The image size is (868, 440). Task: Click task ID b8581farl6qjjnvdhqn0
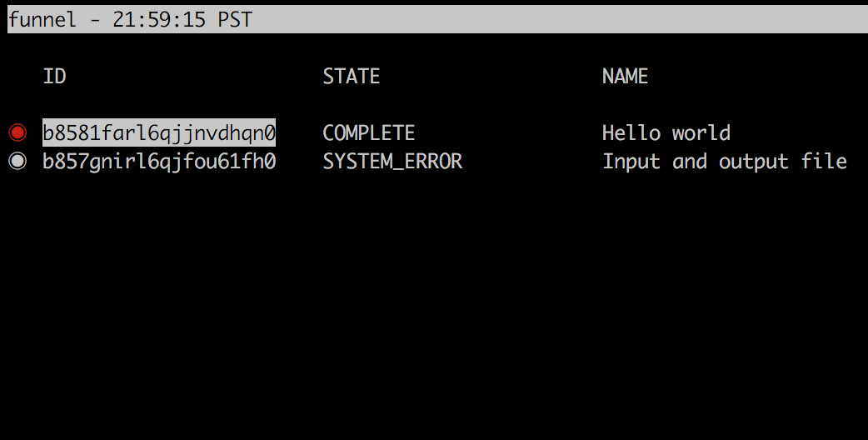click(x=159, y=132)
